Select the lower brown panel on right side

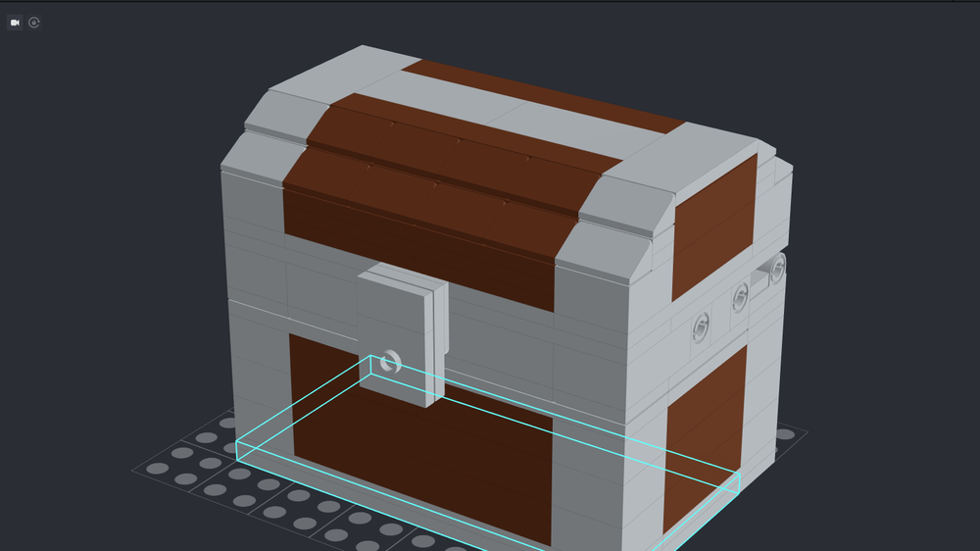click(x=706, y=441)
